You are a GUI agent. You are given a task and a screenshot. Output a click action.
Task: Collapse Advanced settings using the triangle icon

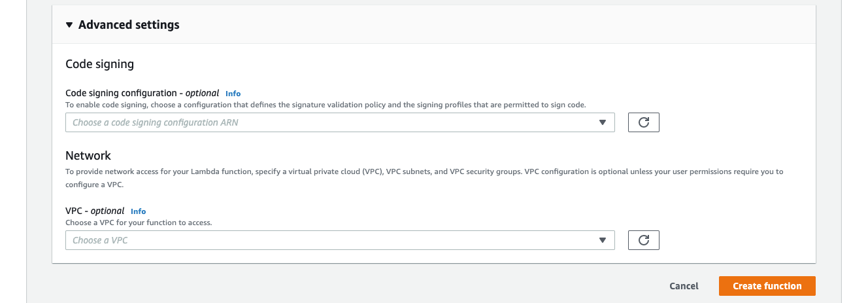69,25
